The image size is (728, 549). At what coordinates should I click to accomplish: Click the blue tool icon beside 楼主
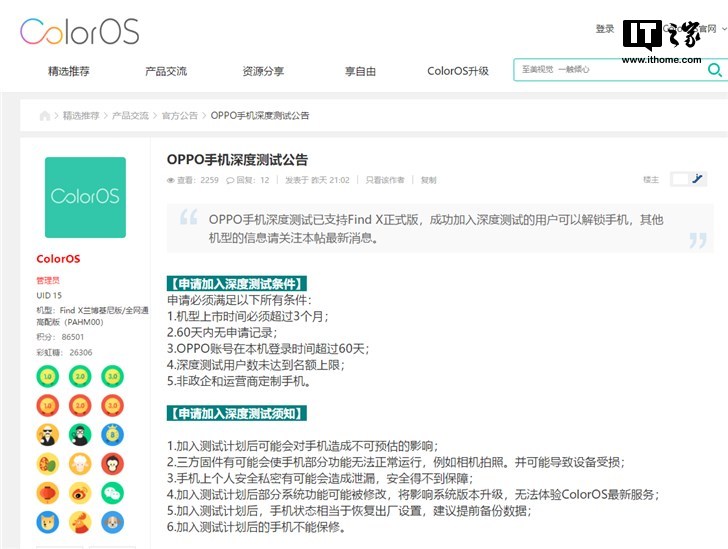tap(697, 179)
